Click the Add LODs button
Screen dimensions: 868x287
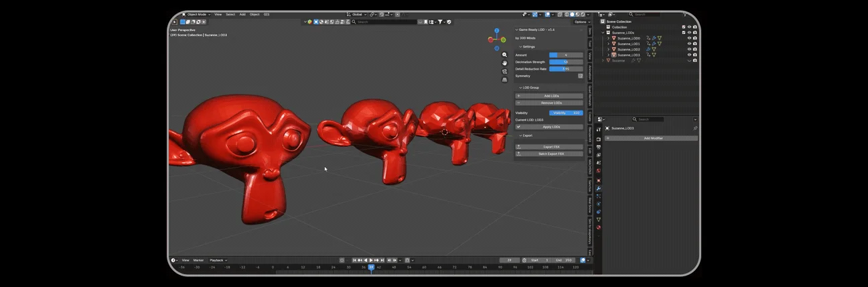tap(549, 96)
